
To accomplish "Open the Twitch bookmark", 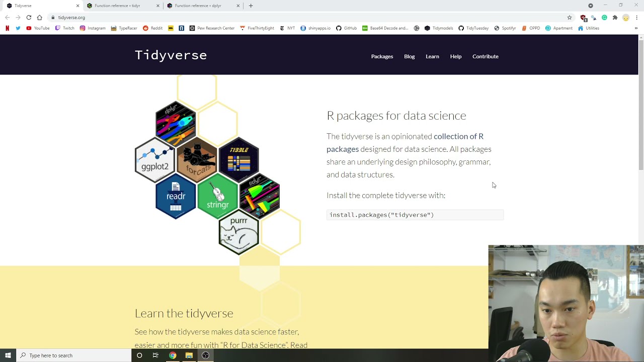I will [64, 28].
